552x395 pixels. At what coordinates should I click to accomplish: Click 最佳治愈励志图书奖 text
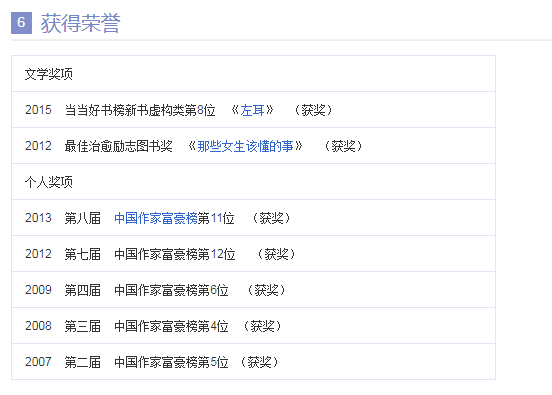click(x=119, y=146)
